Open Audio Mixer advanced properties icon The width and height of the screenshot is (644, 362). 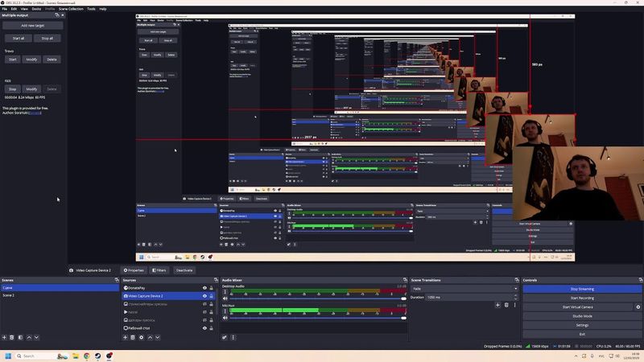point(225,337)
